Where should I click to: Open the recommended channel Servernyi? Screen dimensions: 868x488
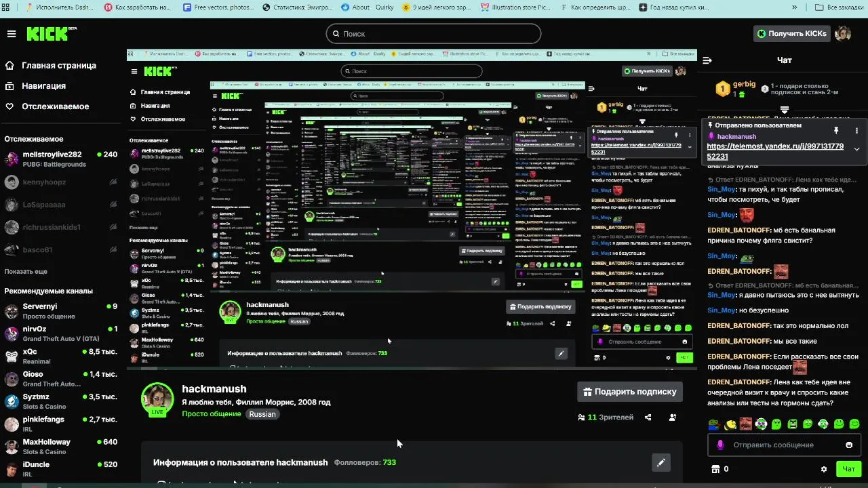pyautogui.click(x=61, y=311)
